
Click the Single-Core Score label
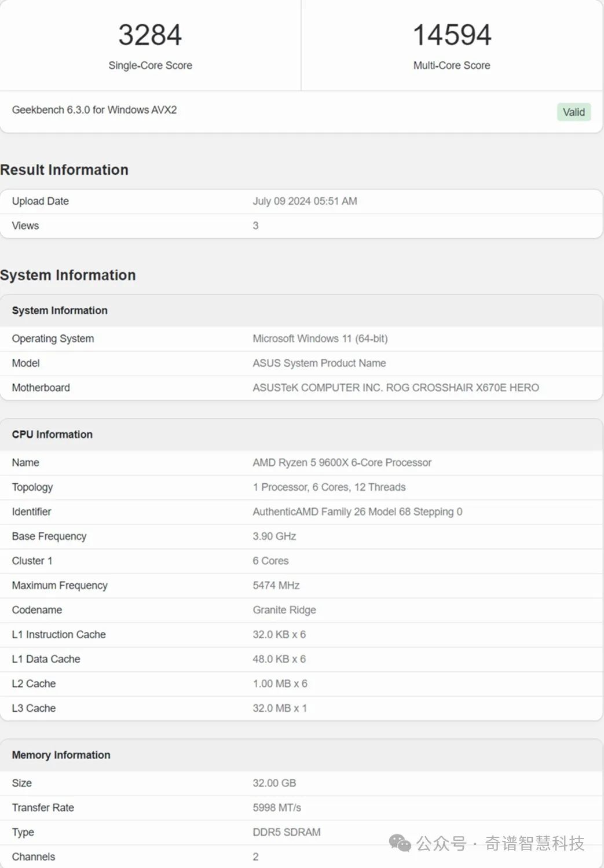tap(150, 65)
